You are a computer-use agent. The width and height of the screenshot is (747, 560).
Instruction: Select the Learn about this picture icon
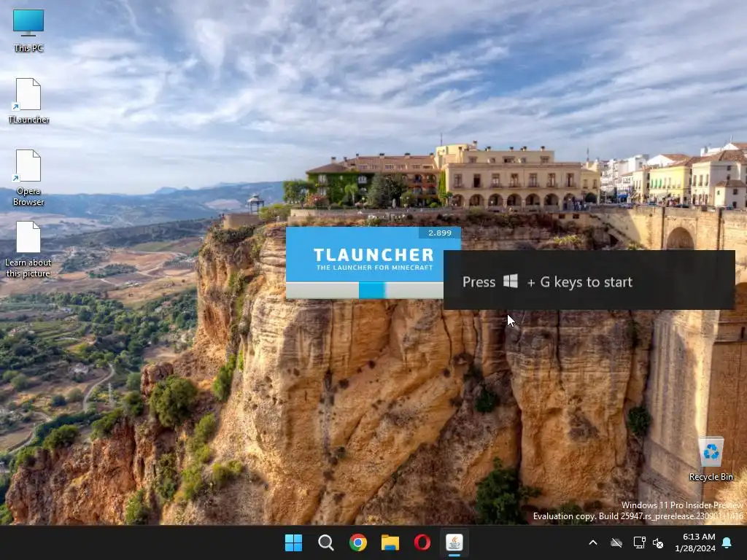28,249
